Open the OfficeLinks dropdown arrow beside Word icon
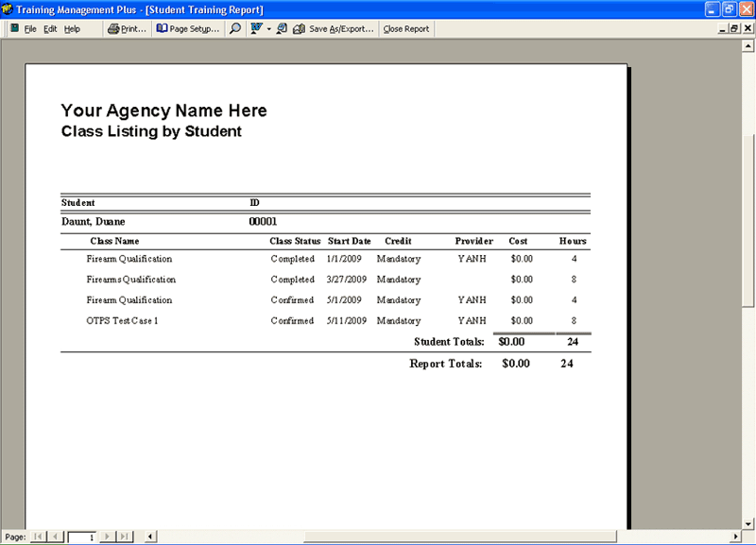Screen dimensions: 756x545 pos(268,28)
